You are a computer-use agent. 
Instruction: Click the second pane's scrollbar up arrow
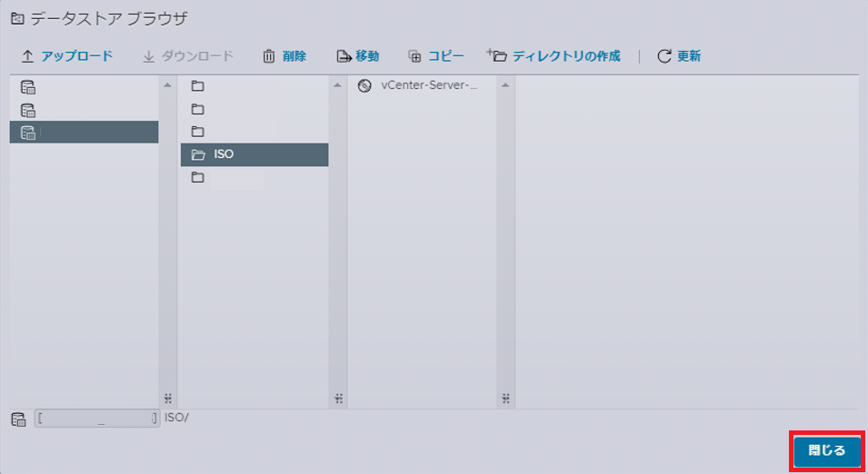coord(337,85)
